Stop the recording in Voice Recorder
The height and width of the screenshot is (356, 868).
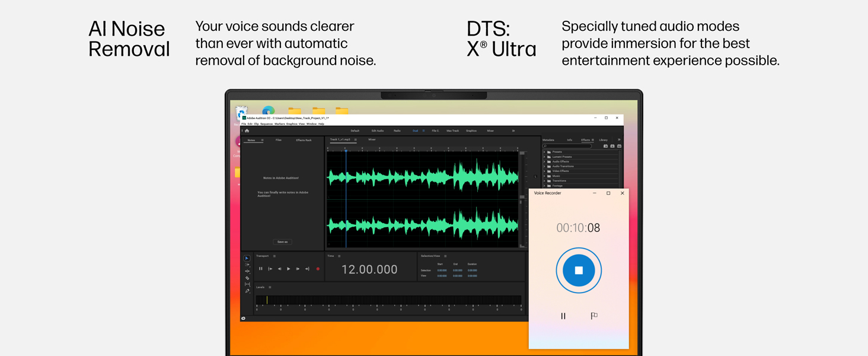click(579, 270)
